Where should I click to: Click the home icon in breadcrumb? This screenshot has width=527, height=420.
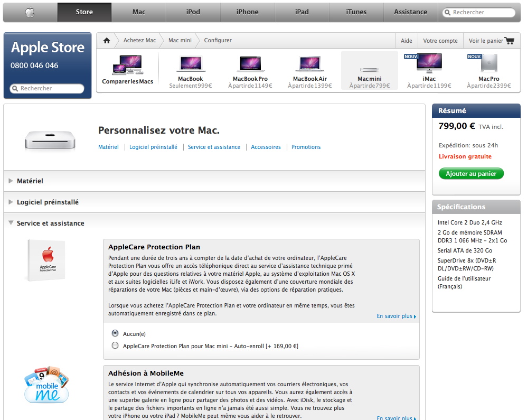(x=107, y=40)
